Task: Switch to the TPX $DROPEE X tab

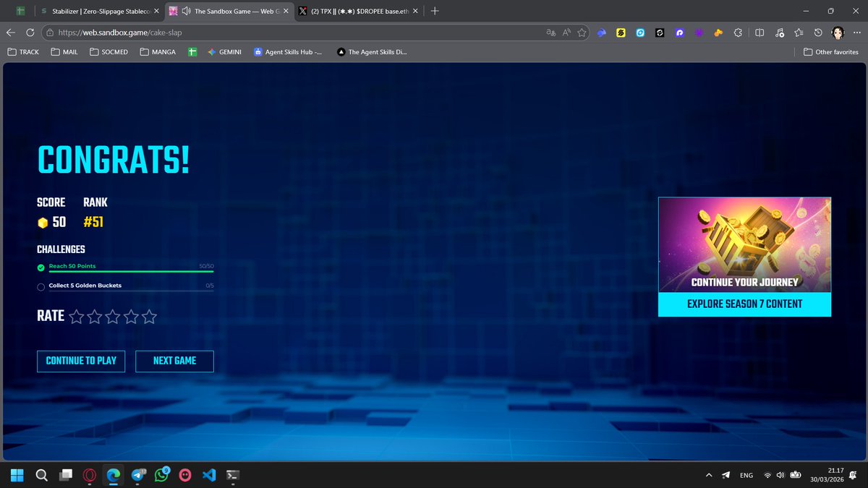Action: 358,11
